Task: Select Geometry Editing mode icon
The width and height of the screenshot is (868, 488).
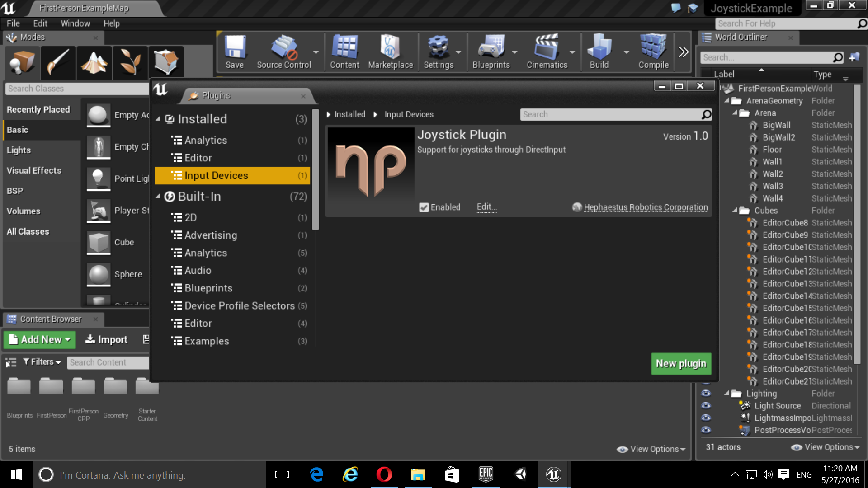Action: tap(166, 62)
